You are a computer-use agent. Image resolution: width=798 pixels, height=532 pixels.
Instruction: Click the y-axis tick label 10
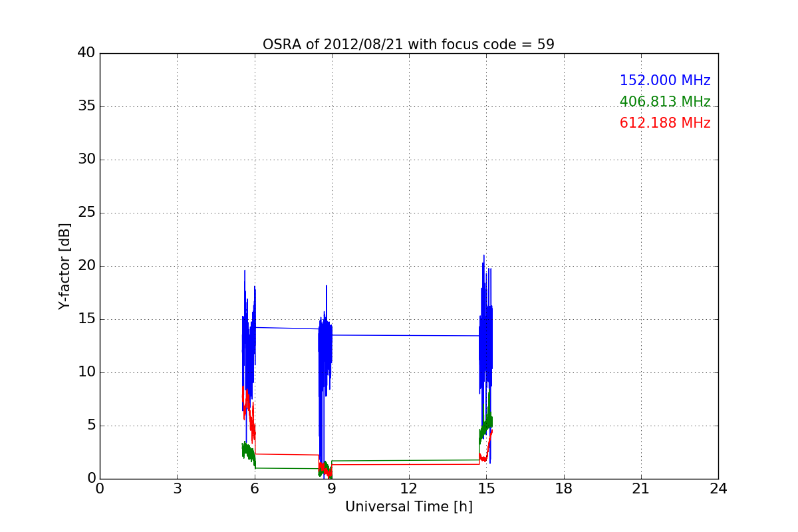86,372
